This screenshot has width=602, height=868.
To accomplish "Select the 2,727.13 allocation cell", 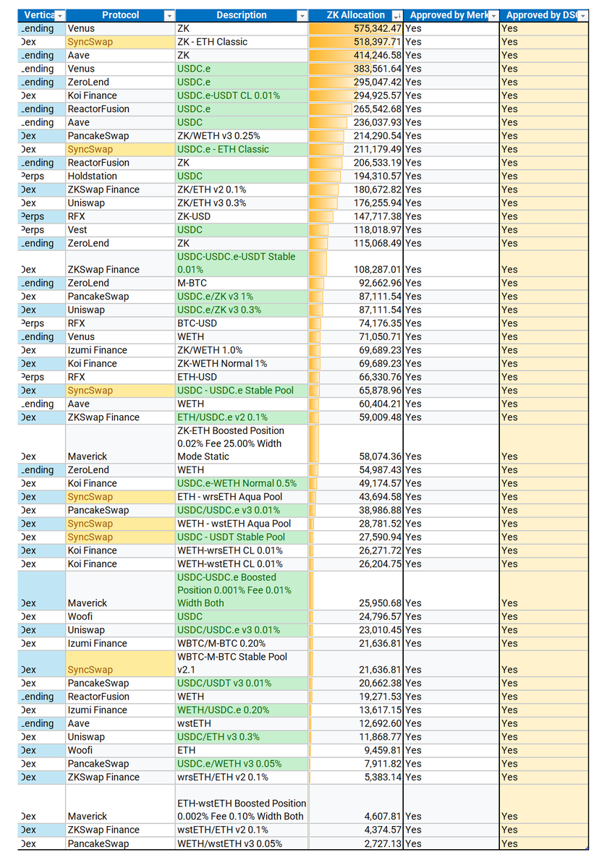I will pos(356,843).
